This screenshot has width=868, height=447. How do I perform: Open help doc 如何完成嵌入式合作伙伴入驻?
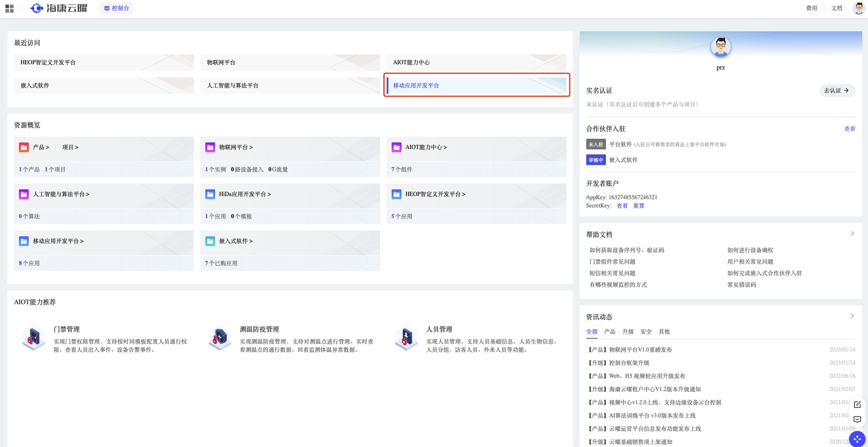tap(764, 273)
